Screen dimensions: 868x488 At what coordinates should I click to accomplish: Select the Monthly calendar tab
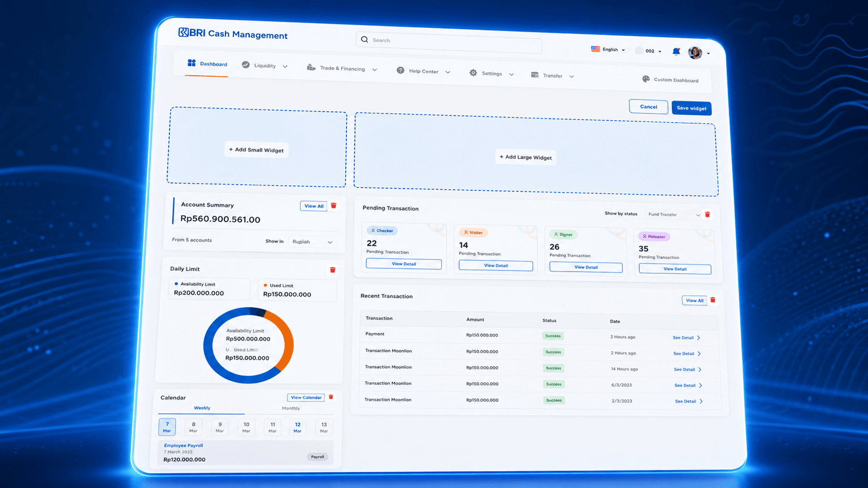[291, 408]
